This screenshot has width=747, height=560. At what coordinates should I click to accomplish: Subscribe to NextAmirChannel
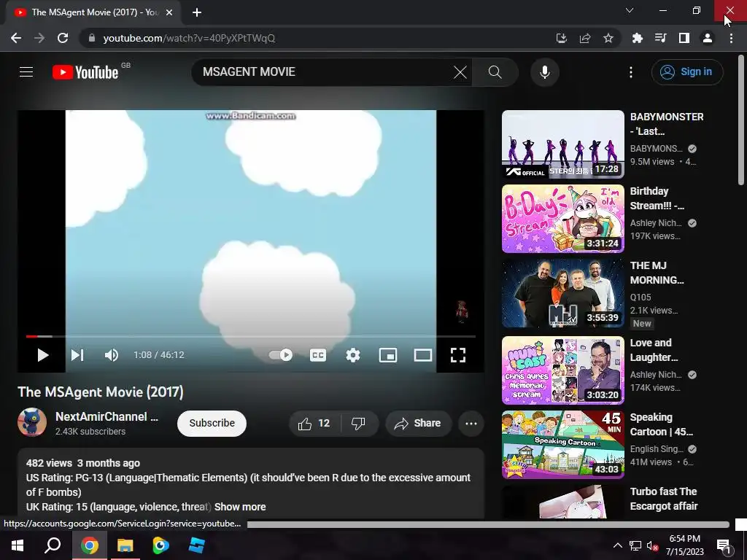click(212, 423)
